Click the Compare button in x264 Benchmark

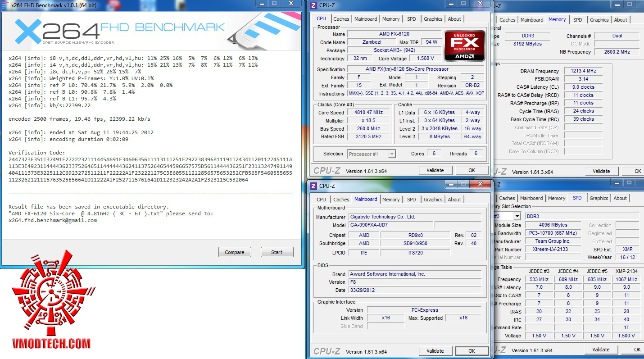point(235,252)
